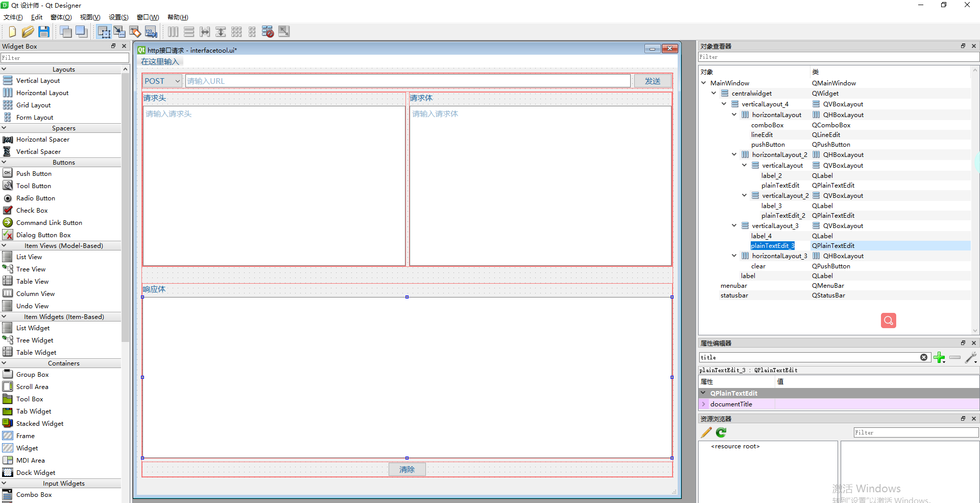Click the Push Button widget in Widget Box
The width and height of the screenshot is (980, 503).
pyautogui.click(x=34, y=173)
